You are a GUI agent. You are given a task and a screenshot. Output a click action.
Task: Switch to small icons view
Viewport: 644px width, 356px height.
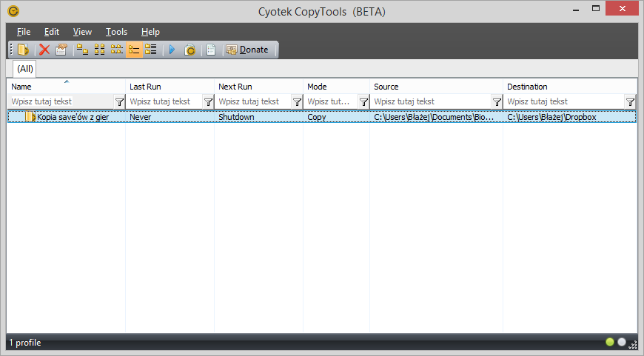click(x=99, y=50)
